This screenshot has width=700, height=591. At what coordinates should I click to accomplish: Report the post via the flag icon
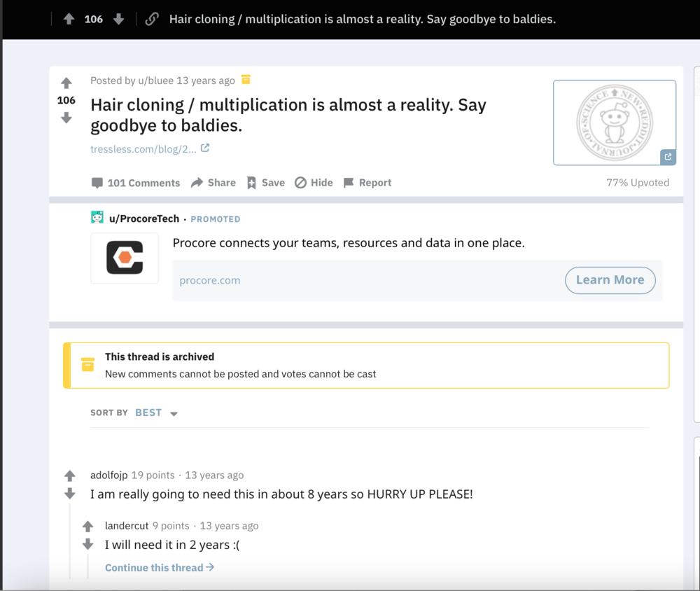click(347, 183)
